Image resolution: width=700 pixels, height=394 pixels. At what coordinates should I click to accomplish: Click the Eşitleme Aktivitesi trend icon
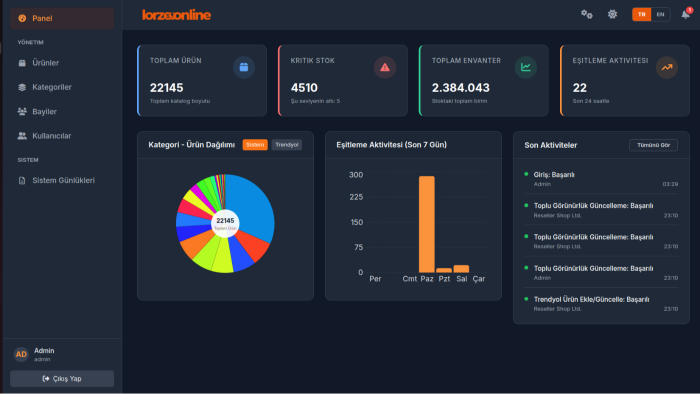[667, 67]
